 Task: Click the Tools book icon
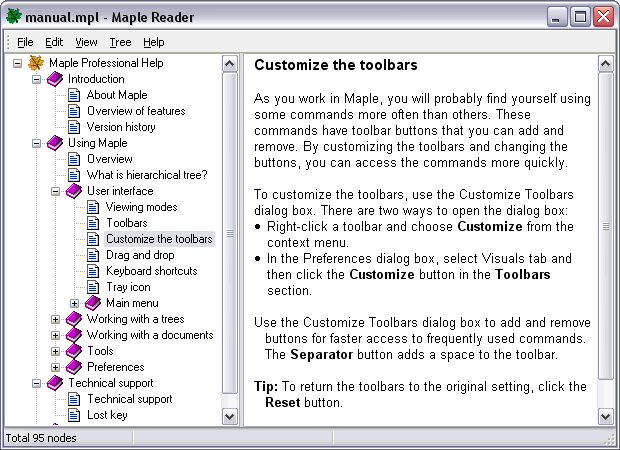tap(74, 351)
